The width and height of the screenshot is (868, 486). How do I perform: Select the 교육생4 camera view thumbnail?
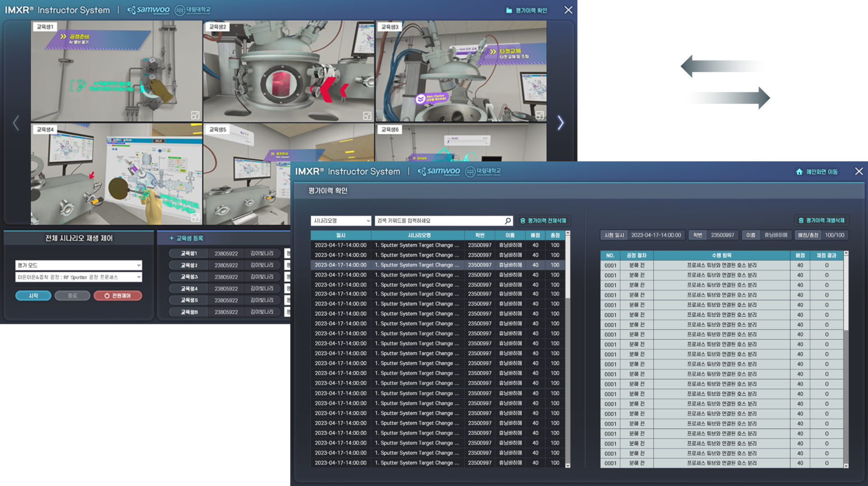click(x=117, y=174)
